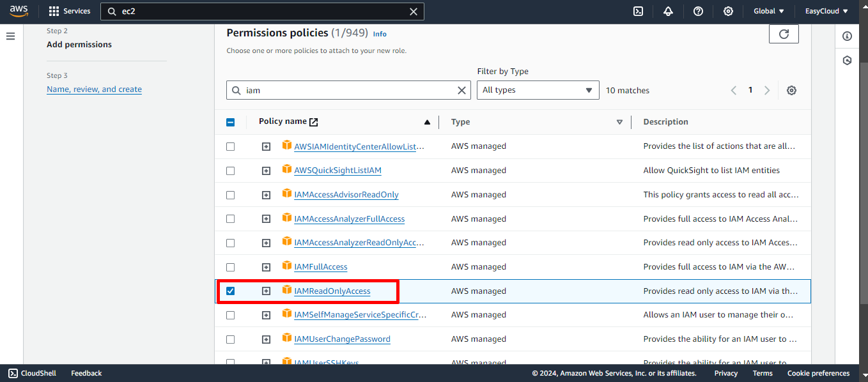The width and height of the screenshot is (868, 382).
Task: Expand the AWSQuickSightListIAM policy row
Action: tap(267, 171)
